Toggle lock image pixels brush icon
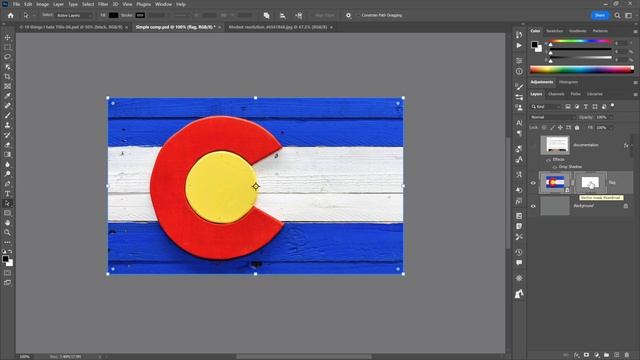The height and width of the screenshot is (360, 640). [x=552, y=128]
